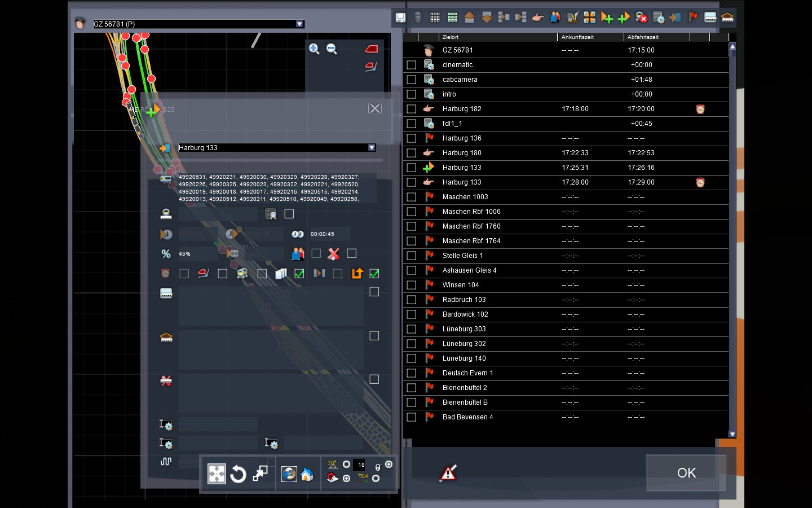Screen dimensions: 812x508
Task: Select the Ashausen Gleis 4 row
Action: [x=566, y=270]
